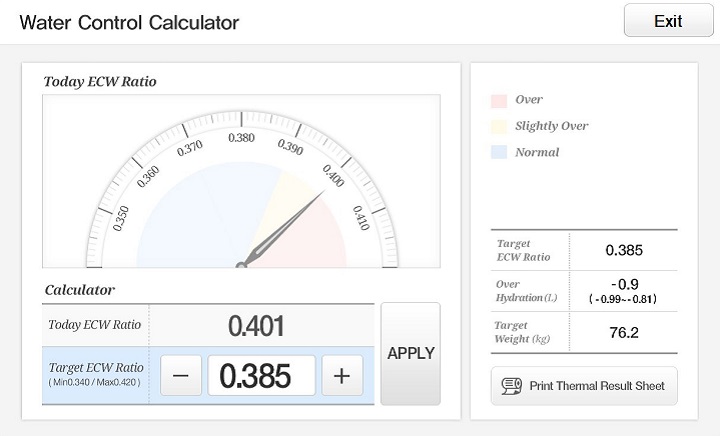Click the Today ECW Ratio value 0.401
The width and height of the screenshot is (720, 436).
[x=256, y=326]
